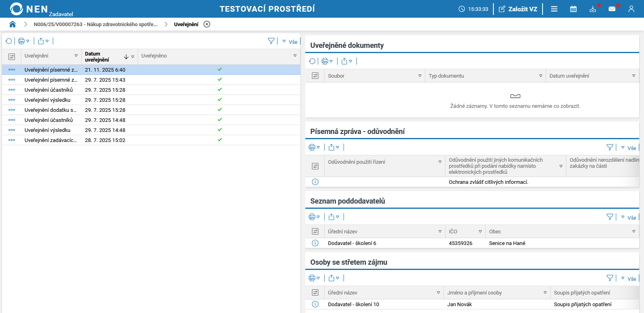Image resolution: width=644 pixels, height=313 pixels.
Task: Open row actions for 29. 7. 2025 15:43
Action: (12, 80)
